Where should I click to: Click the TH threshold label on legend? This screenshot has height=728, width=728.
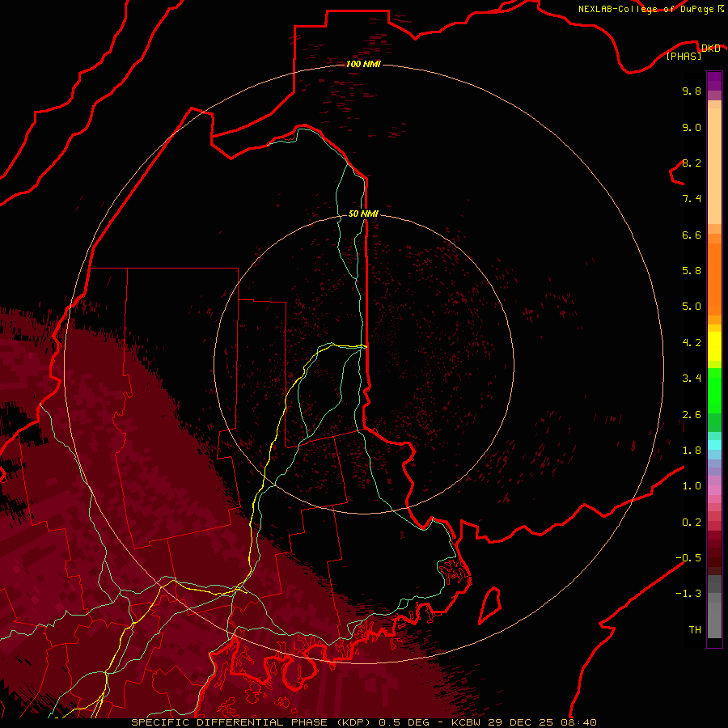[x=695, y=630]
